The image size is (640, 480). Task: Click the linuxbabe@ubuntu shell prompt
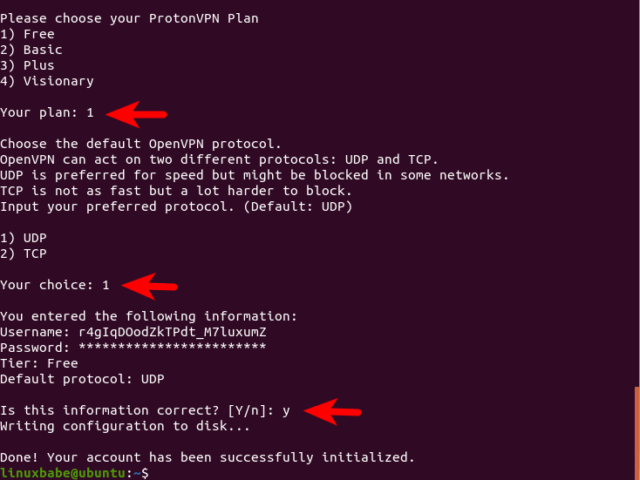[x=70, y=472]
